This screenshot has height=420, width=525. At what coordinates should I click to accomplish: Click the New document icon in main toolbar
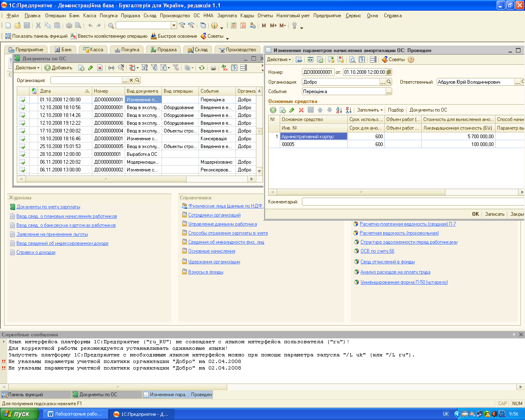pos(8,25)
